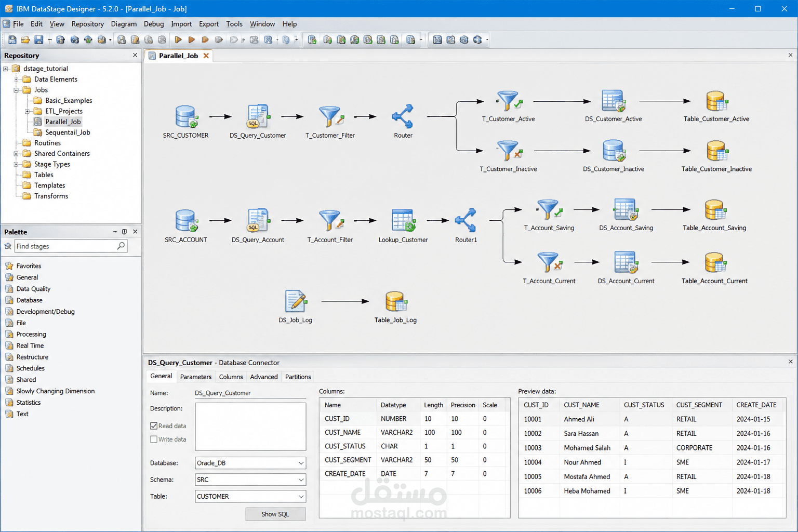
Task: Expand the Shared Containers folder
Action: [16, 154]
